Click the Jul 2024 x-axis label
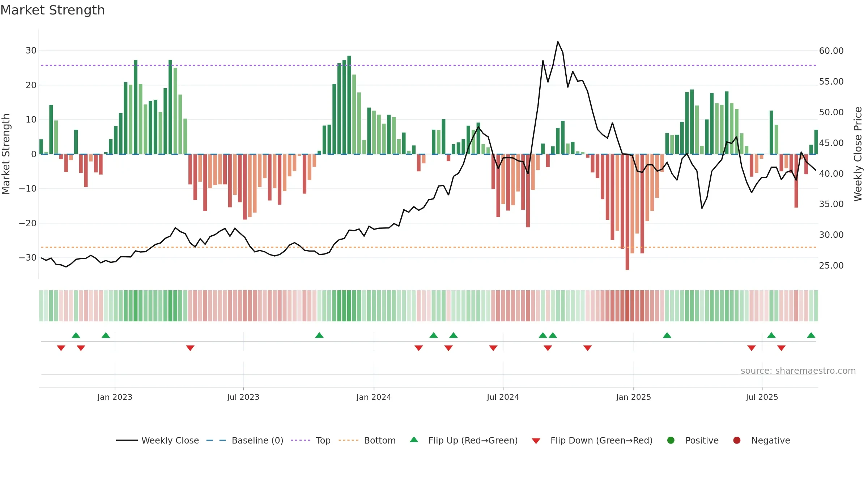 (503, 397)
